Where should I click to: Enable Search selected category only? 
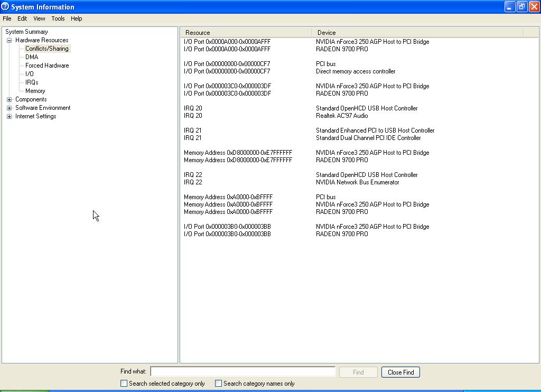click(x=124, y=384)
